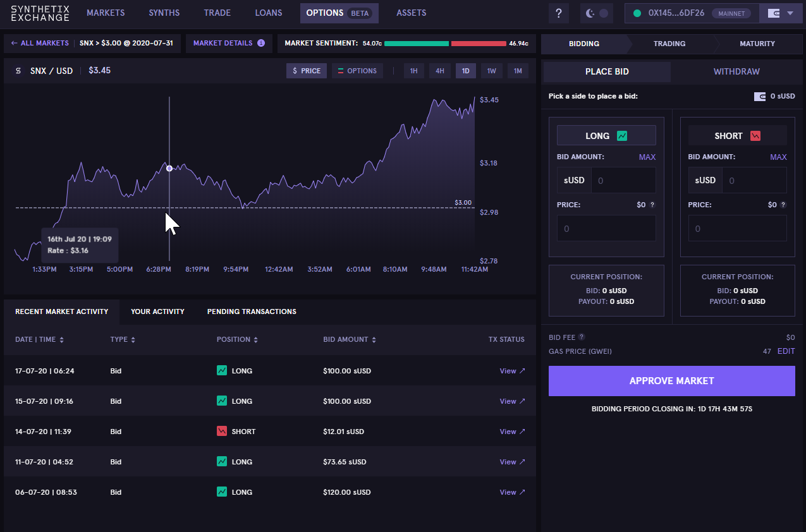
Task: View transaction for the 14-07-20 short bid
Action: tap(512, 432)
